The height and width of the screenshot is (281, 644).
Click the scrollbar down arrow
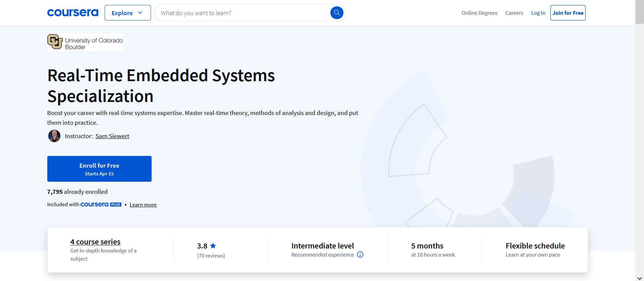[639, 278]
